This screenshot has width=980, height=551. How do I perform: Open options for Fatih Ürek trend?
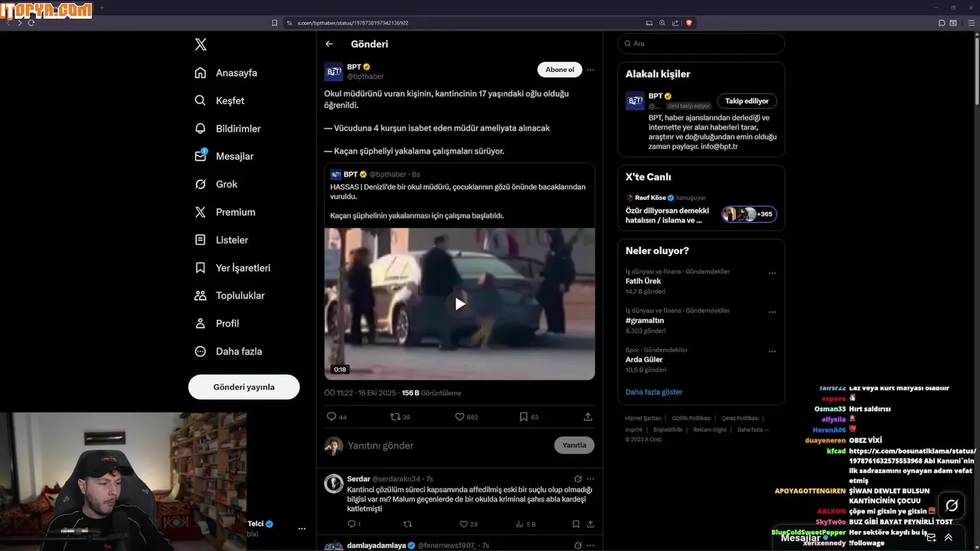[773, 272]
